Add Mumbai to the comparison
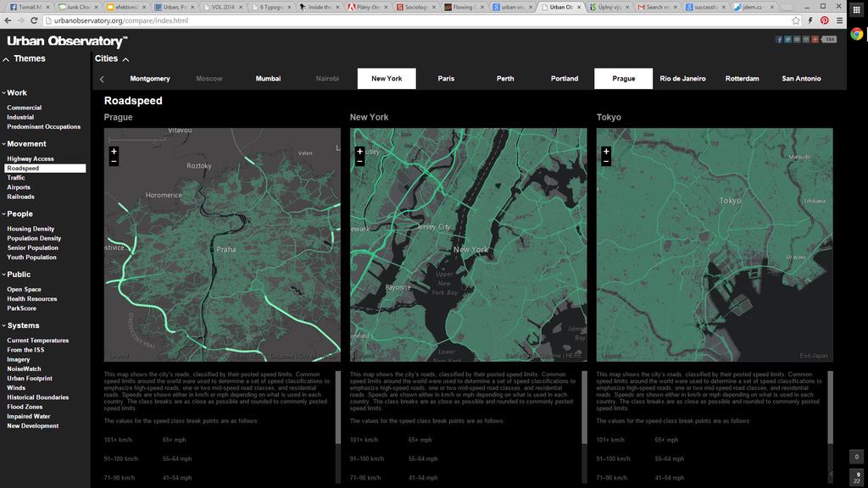Screen dimensions: 868x488 (x=268, y=79)
